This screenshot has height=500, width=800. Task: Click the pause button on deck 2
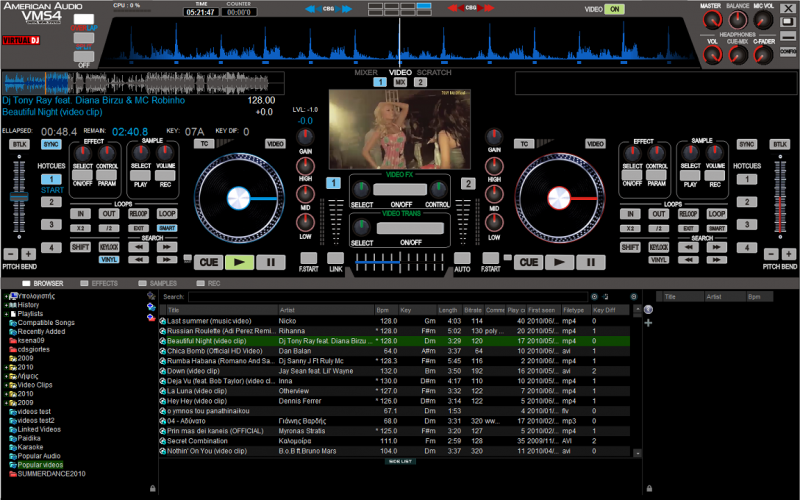[590, 262]
